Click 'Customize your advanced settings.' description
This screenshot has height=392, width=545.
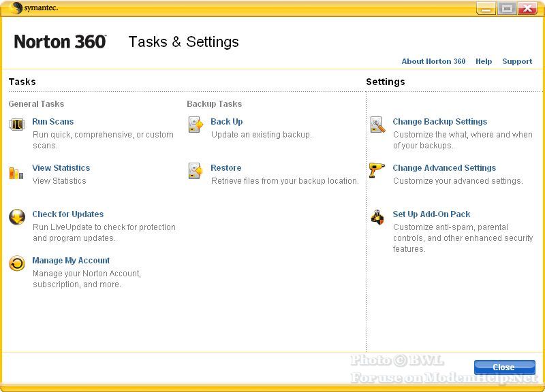click(x=458, y=181)
